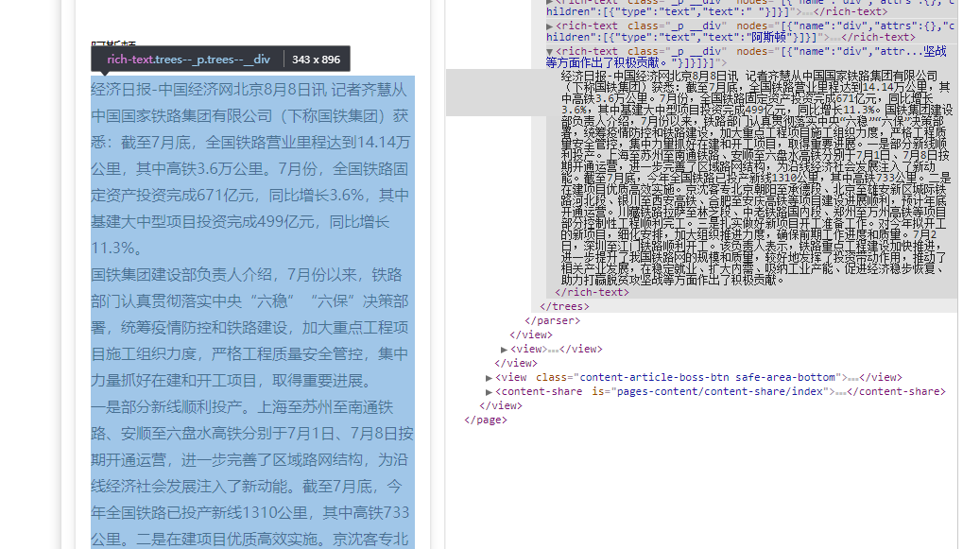Click the safe-area-bottom class attribute value
Image resolution: width=980 pixels, height=549 pixels.
click(x=785, y=377)
